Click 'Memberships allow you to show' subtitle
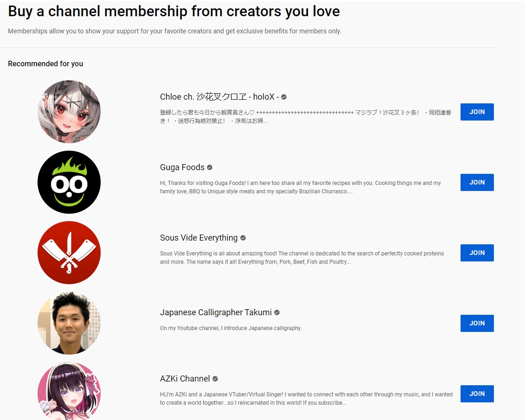This screenshot has width=525, height=420. tap(174, 31)
